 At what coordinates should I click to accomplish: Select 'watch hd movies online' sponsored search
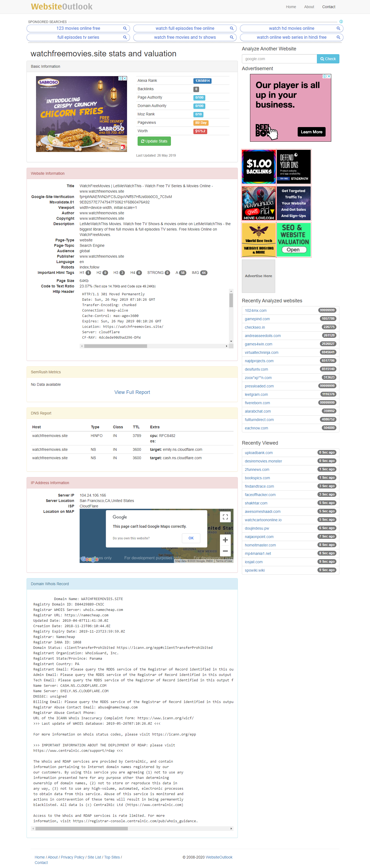click(x=291, y=28)
